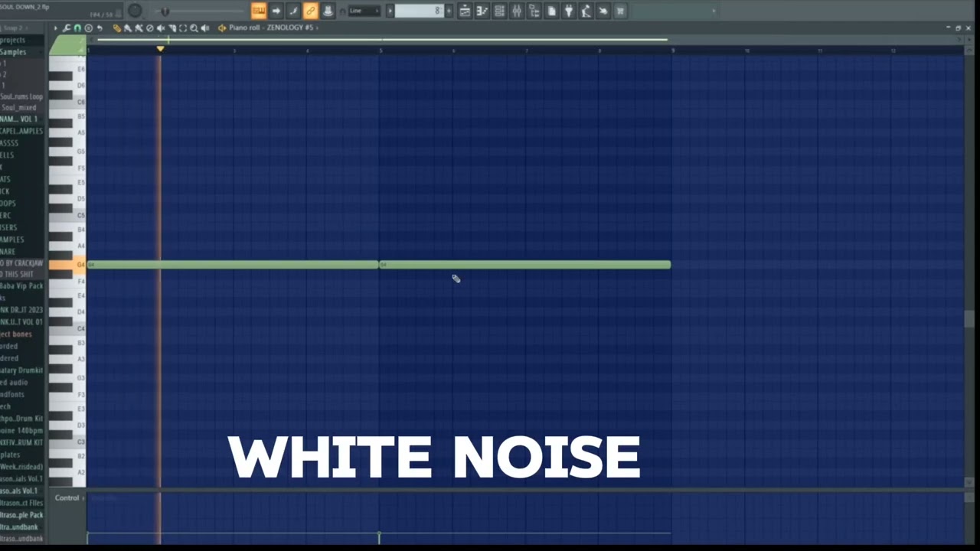Click the piano roll undo arrow icon

coord(100,28)
